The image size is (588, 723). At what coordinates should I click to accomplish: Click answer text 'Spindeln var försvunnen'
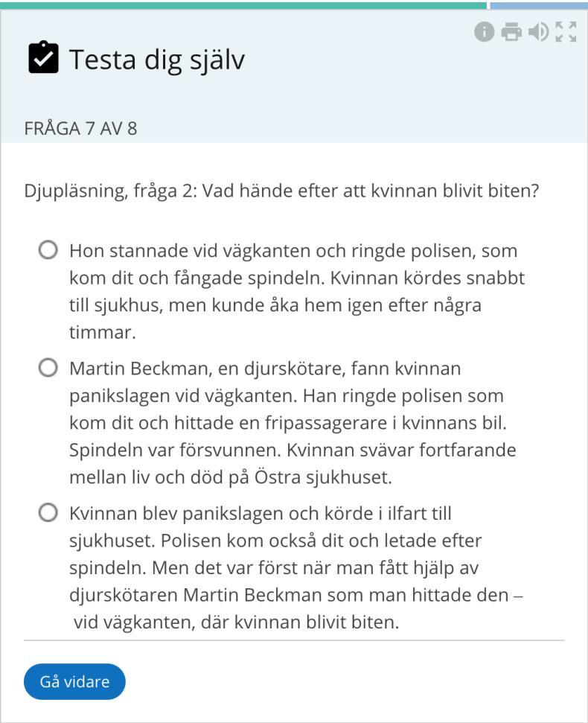click(175, 450)
